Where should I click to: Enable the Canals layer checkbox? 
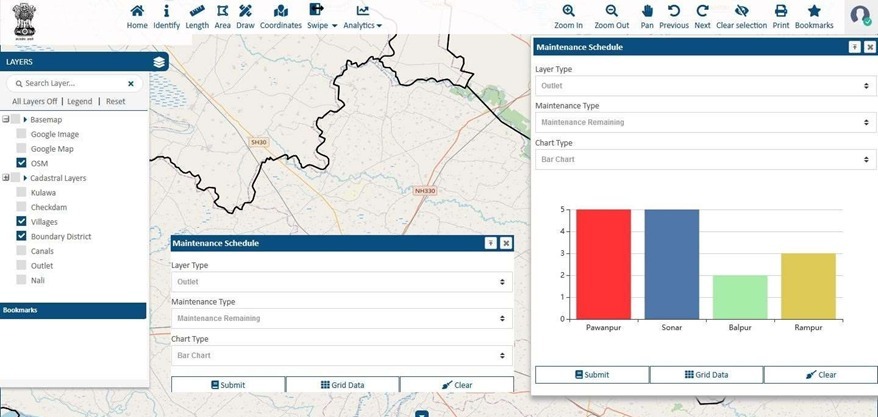click(x=22, y=251)
